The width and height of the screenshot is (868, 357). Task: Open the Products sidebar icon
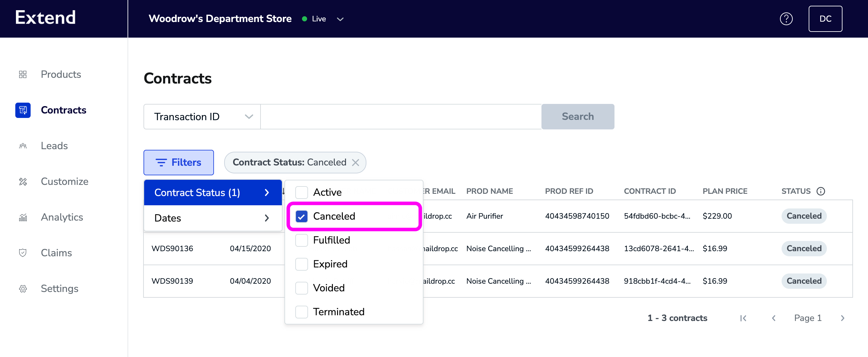[23, 75]
